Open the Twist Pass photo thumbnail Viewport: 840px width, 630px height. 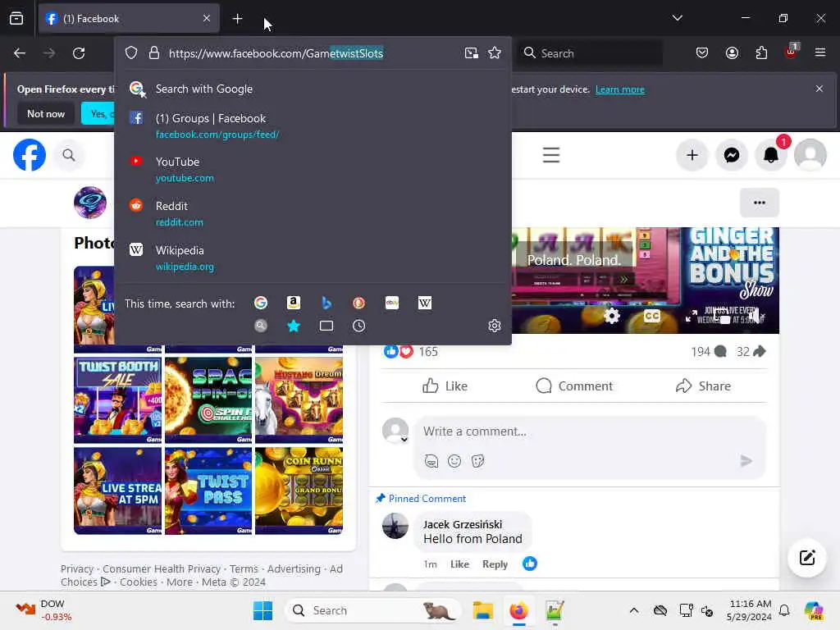pyautogui.click(x=208, y=491)
